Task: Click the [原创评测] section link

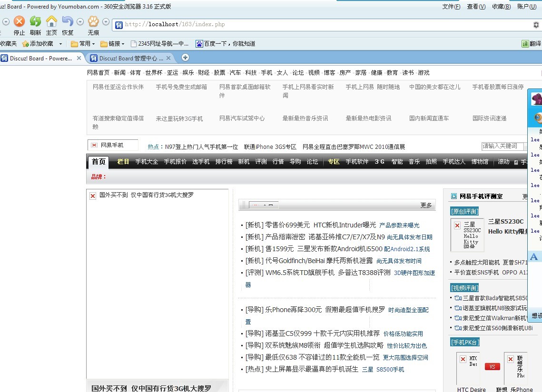Action: click(x=464, y=212)
